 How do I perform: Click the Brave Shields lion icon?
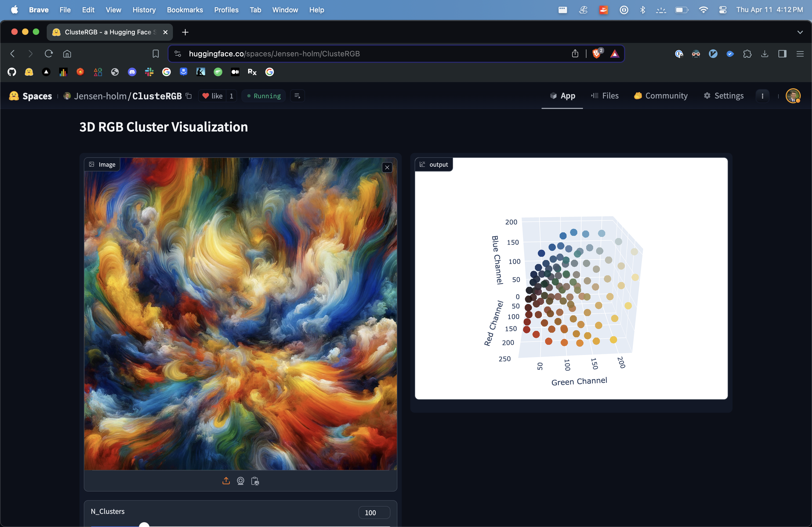tap(596, 53)
